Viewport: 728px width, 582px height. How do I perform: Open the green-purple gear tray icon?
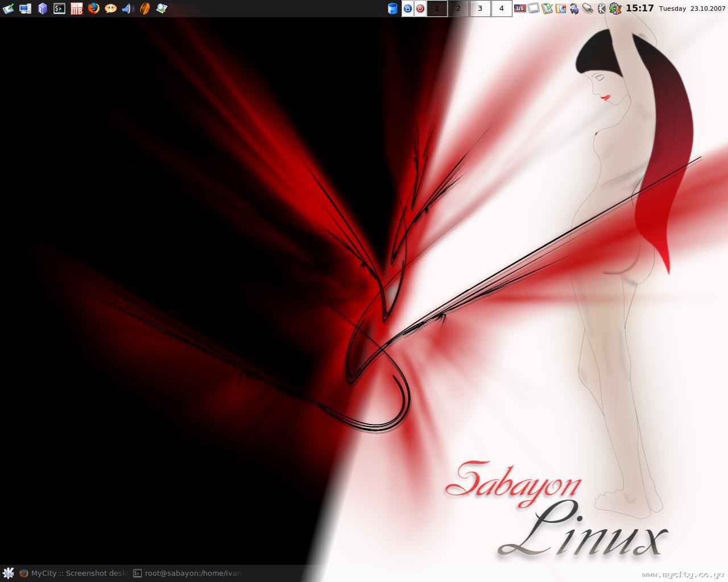tap(615, 9)
